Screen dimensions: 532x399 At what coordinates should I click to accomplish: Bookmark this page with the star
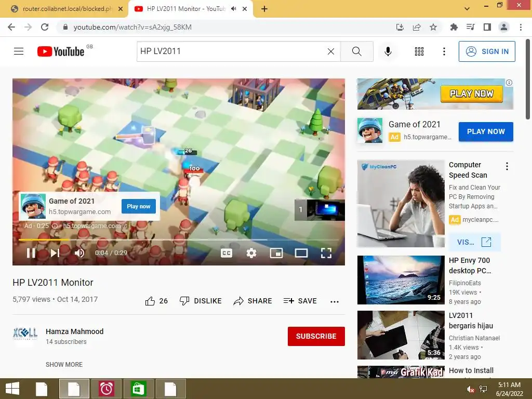click(433, 27)
